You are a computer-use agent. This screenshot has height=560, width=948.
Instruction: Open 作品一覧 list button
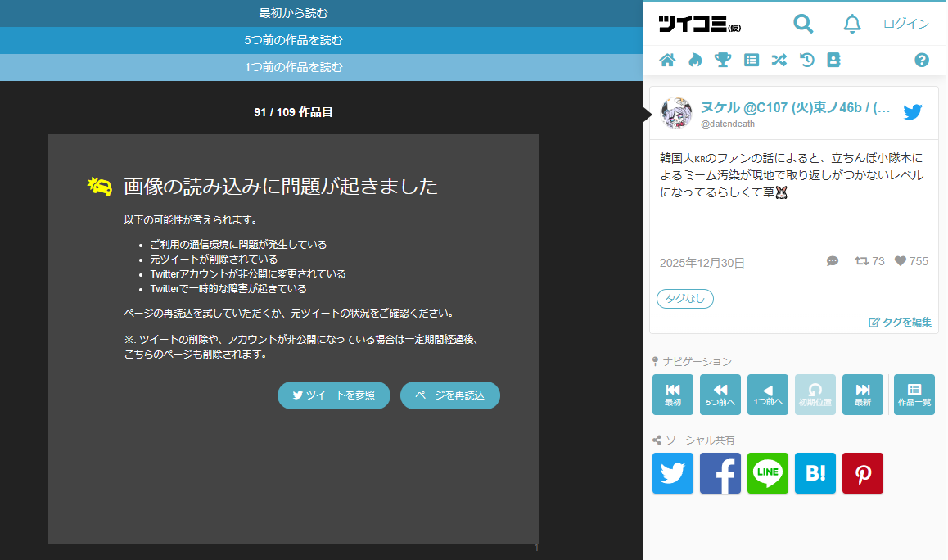tap(914, 395)
